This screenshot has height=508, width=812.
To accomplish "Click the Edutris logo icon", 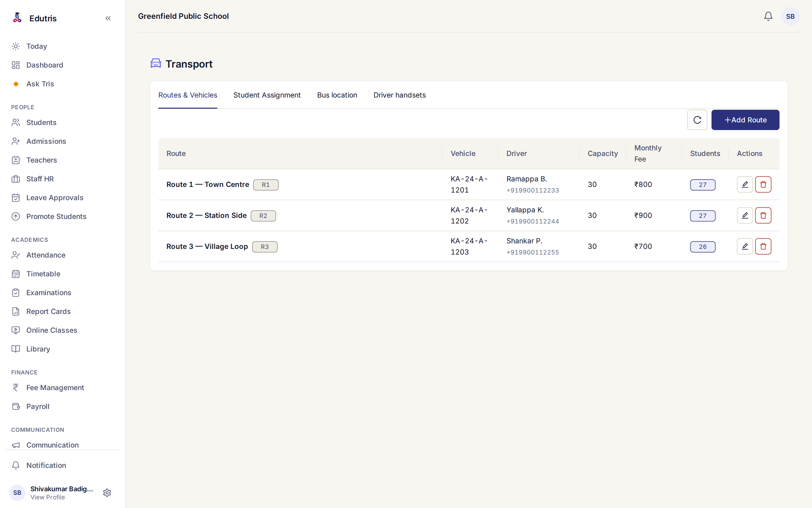I will coord(17,18).
